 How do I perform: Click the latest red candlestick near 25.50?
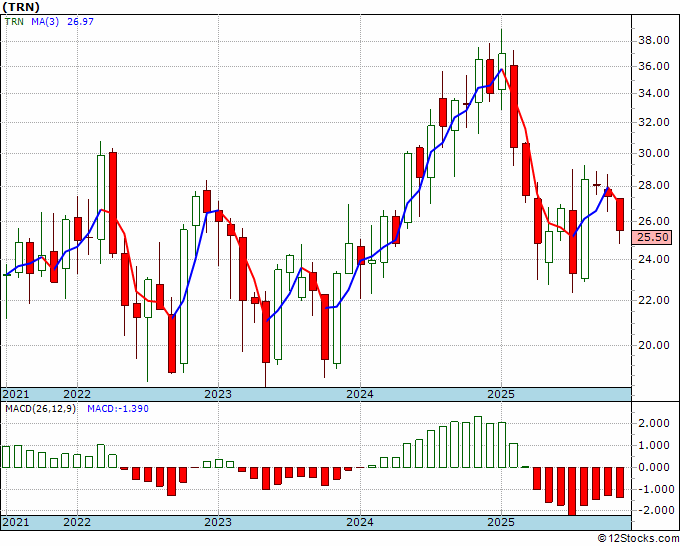point(620,214)
